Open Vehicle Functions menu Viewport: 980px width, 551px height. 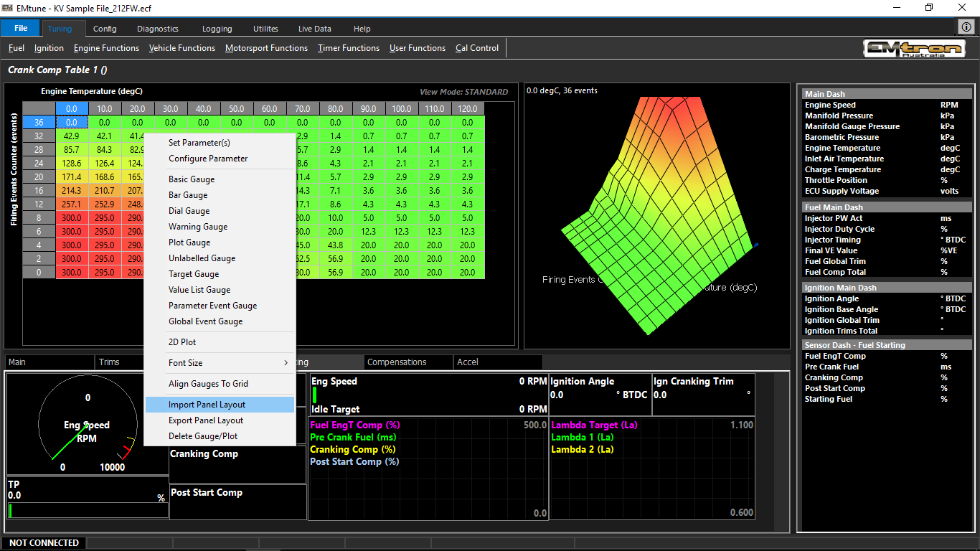tap(182, 48)
